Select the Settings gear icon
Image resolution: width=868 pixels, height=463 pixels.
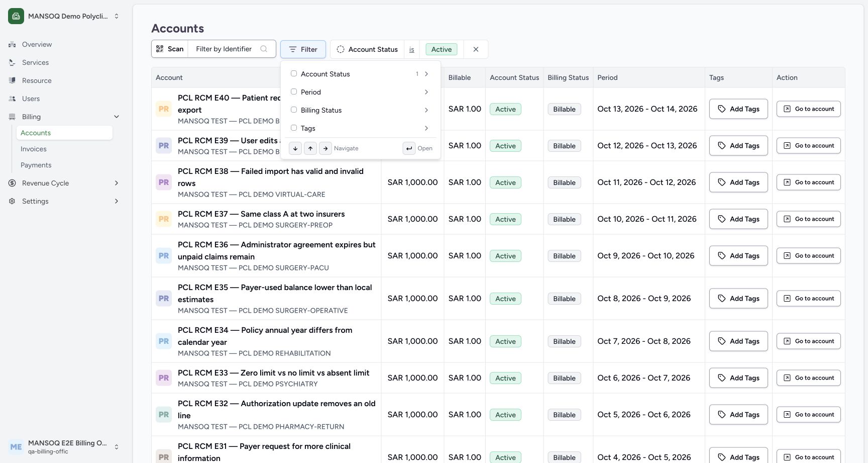tap(12, 201)
